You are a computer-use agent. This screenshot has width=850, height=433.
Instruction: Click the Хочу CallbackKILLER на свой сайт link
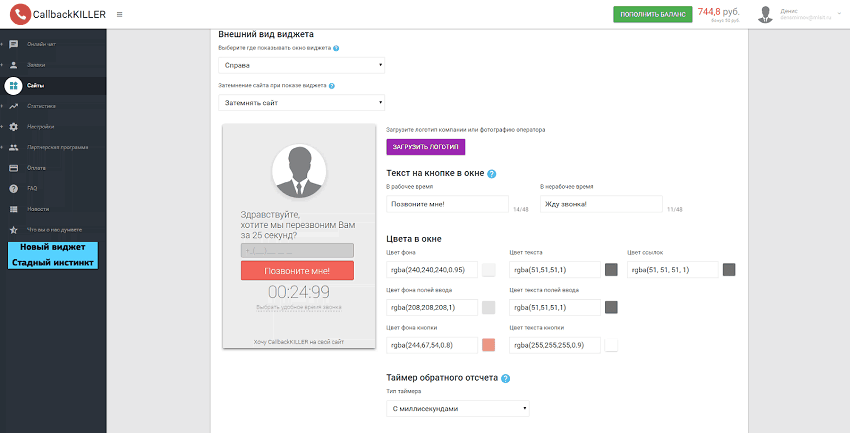298,342
